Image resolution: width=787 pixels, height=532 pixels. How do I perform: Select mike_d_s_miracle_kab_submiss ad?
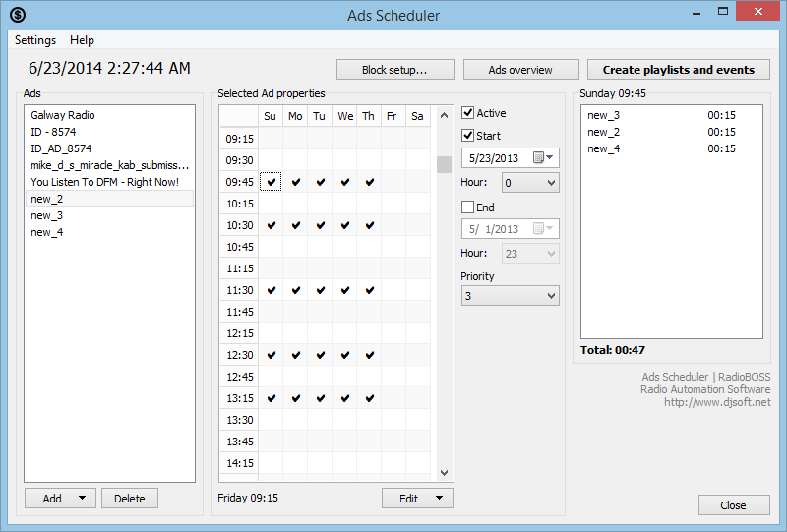click(109, 165)
